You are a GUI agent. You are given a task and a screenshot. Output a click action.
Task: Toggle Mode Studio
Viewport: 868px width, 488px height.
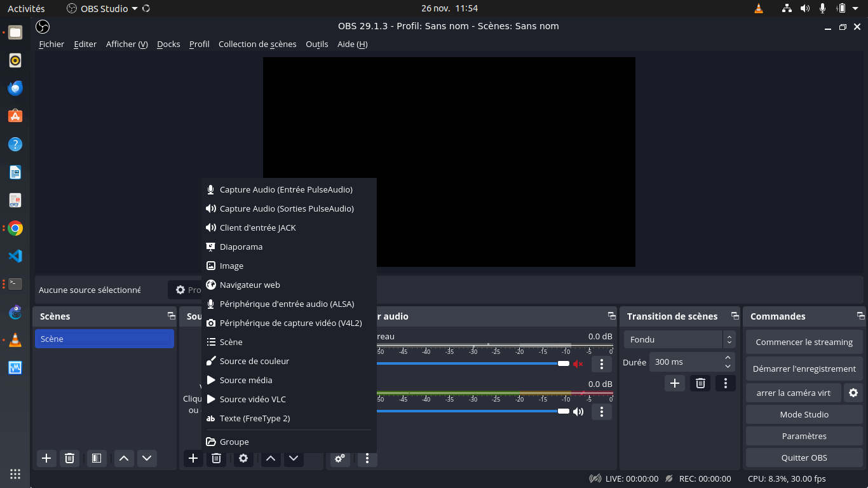click(x=804, y=414)
